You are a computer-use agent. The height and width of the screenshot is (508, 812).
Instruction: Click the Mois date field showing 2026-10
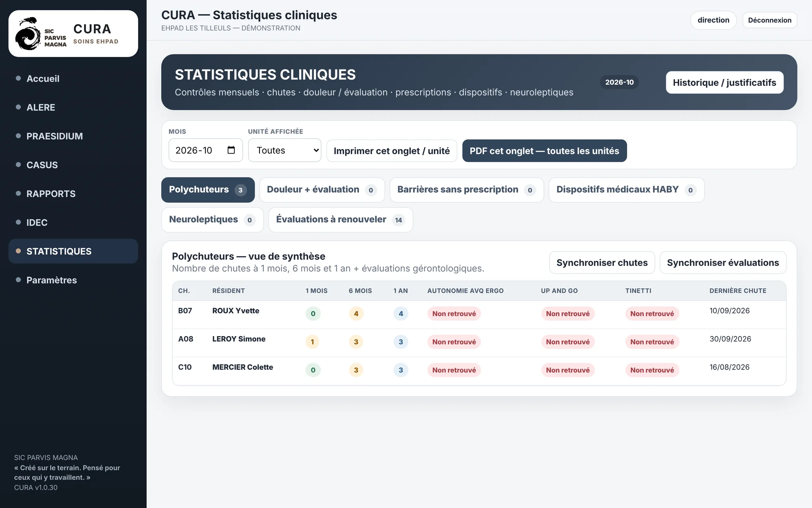coord(205,150)
